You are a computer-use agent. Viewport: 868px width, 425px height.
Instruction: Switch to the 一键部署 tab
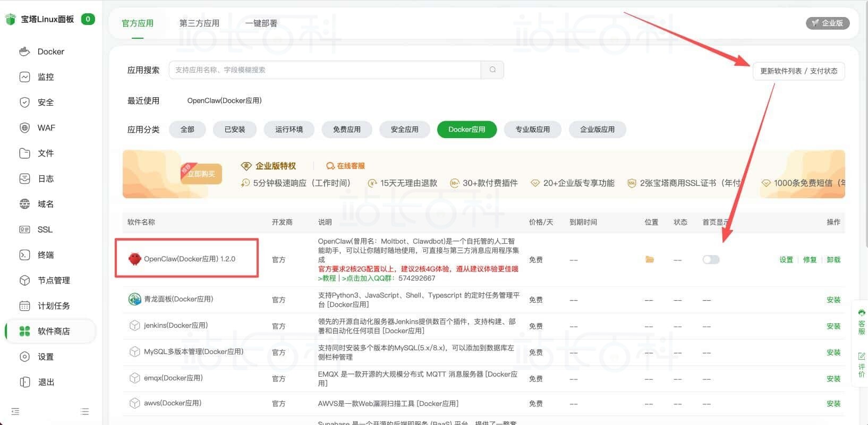point(261,23)
